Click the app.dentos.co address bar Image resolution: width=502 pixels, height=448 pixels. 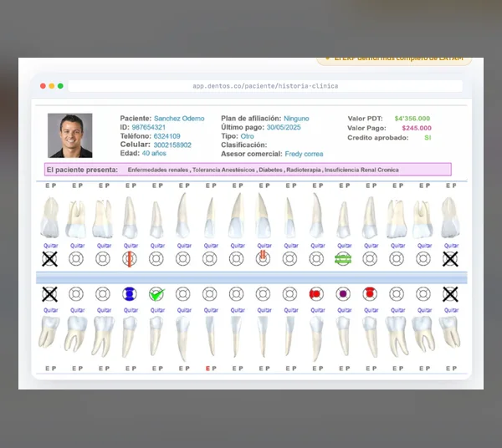point(265,86)
